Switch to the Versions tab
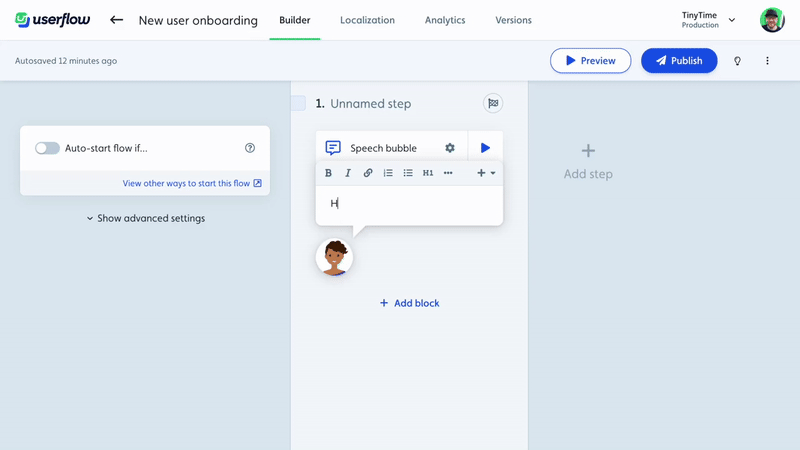800x450 pixels. [513, 20]
